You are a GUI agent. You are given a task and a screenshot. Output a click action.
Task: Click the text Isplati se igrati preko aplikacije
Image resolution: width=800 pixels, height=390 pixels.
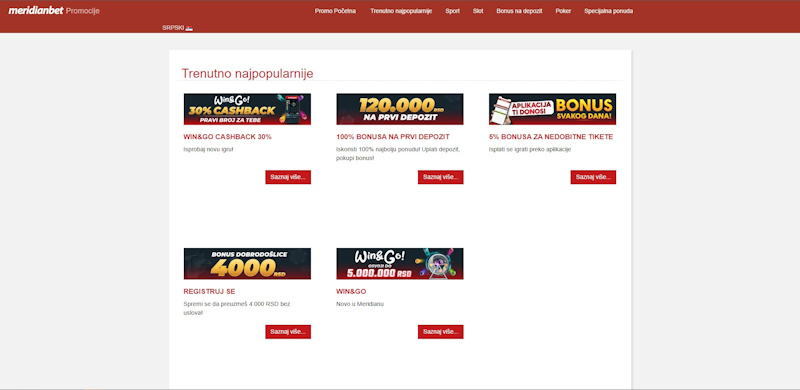click(530, 150)
